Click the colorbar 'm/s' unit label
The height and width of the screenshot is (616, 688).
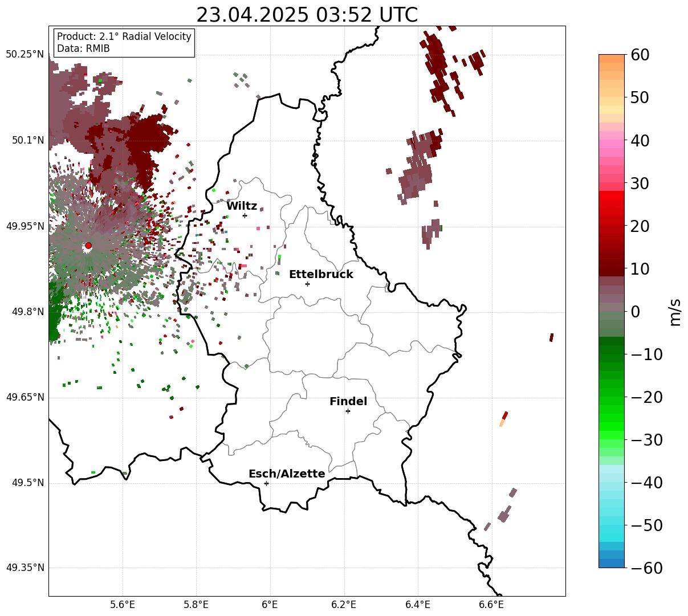675,311
